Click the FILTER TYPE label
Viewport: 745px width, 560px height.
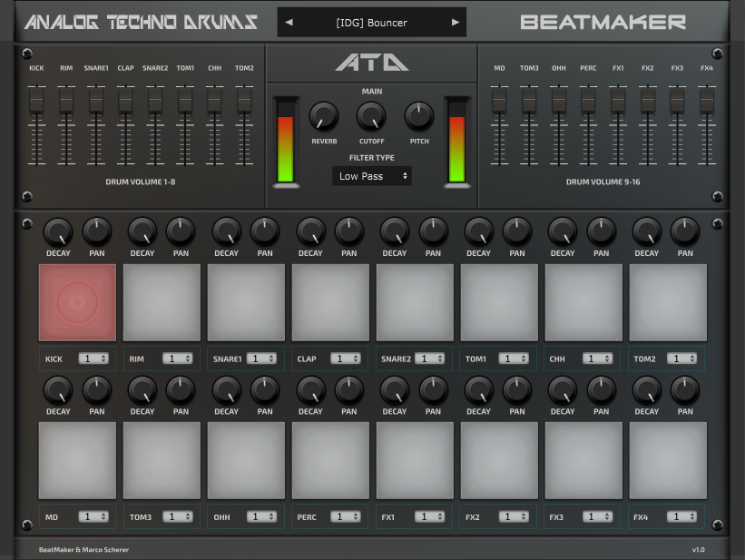pos(371,158)
